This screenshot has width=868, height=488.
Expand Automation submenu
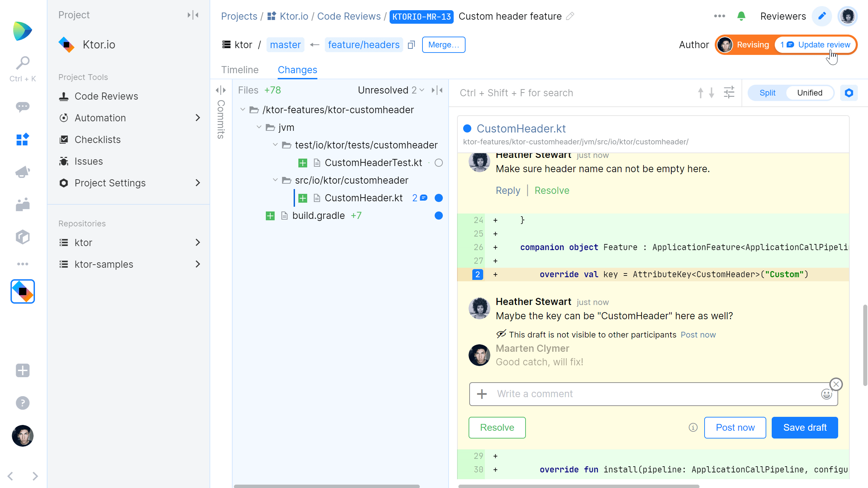(x=198, y=118)
